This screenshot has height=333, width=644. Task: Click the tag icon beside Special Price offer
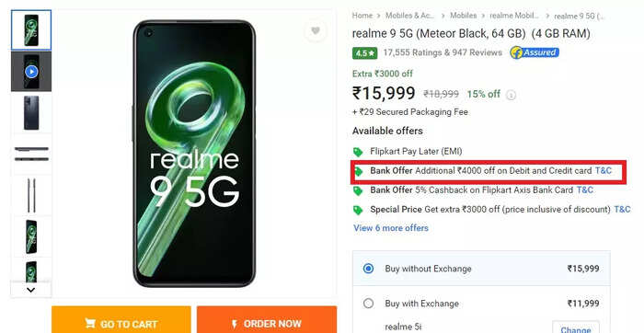pyautogui.click(x=358, y=211)
